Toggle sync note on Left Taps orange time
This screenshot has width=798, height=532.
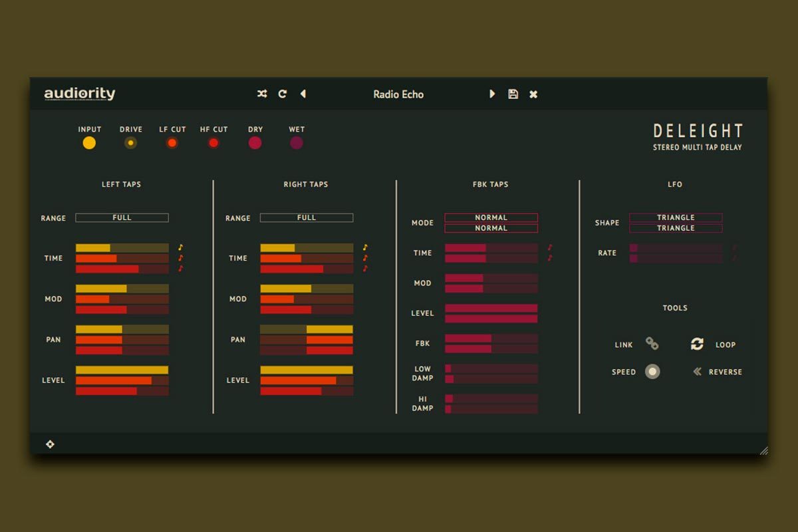point(180,258)
